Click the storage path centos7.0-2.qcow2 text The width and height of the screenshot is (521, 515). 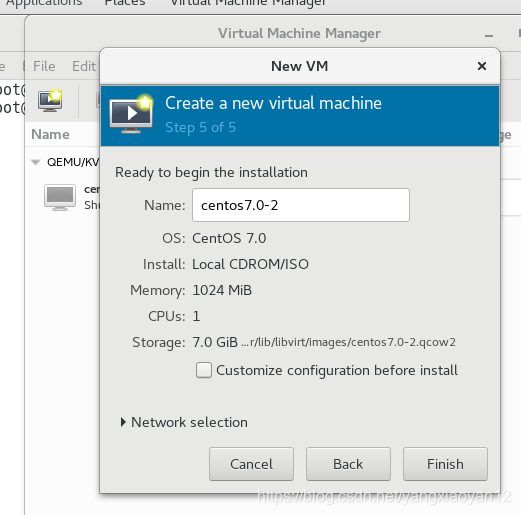(x=348, y=342)
